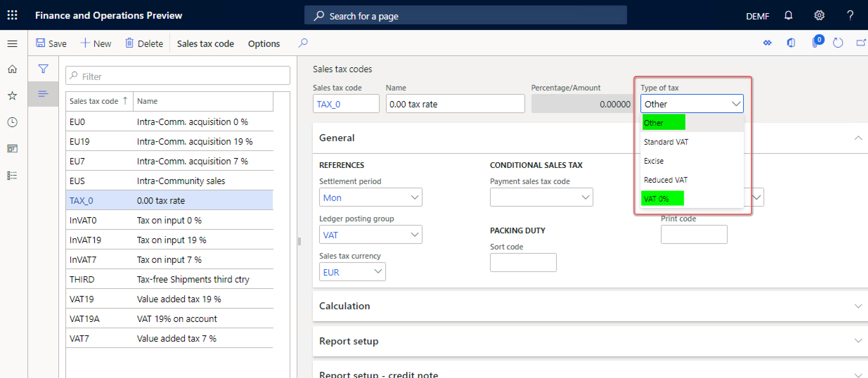Click the Delete button
This screenshot has height=378, width=868.
pyautogui.click(x=144, y=44)
